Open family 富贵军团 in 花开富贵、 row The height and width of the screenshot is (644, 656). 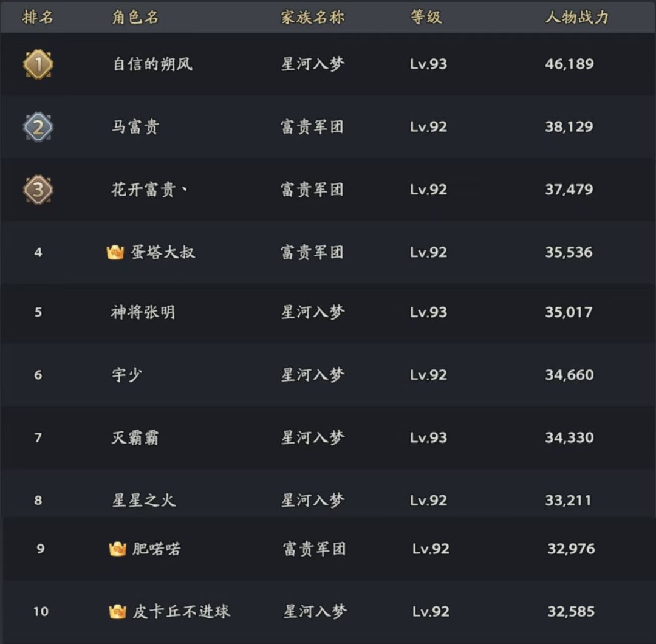tap(312, 190)
